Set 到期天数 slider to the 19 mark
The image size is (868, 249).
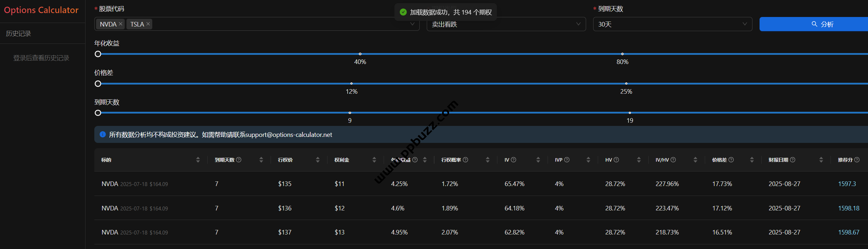pyautogui.click(x=630, y=113)
